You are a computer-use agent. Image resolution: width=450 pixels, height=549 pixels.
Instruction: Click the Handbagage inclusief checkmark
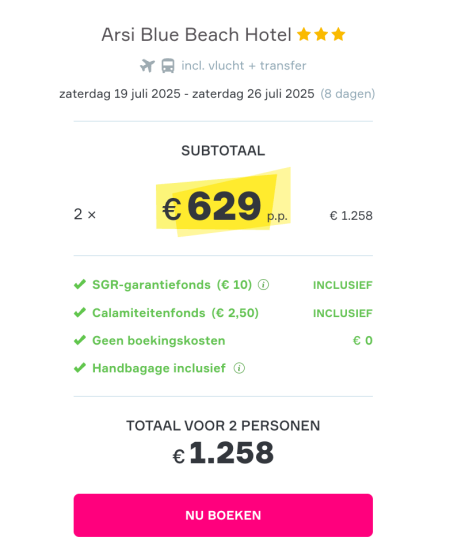pyautogui.click(x=80, y=368)
